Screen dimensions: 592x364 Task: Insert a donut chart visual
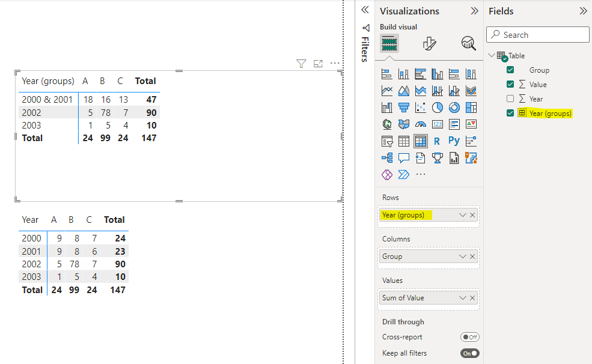(x=454, y=108)
